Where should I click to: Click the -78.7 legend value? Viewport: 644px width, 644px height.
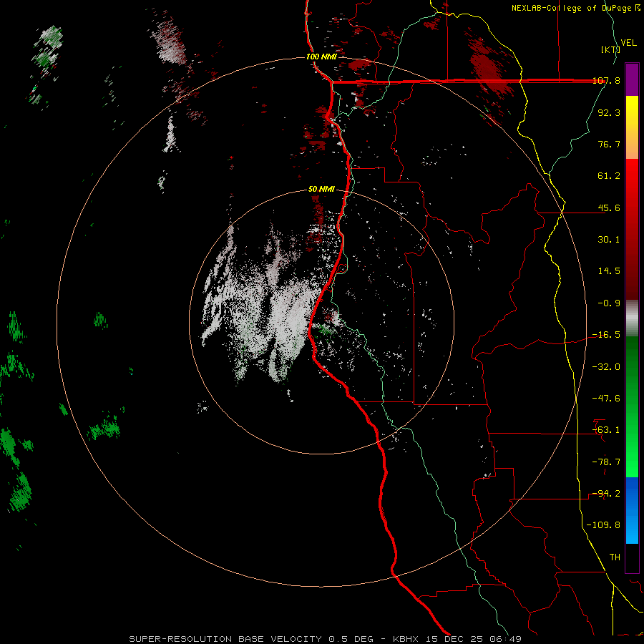(606, 462)
